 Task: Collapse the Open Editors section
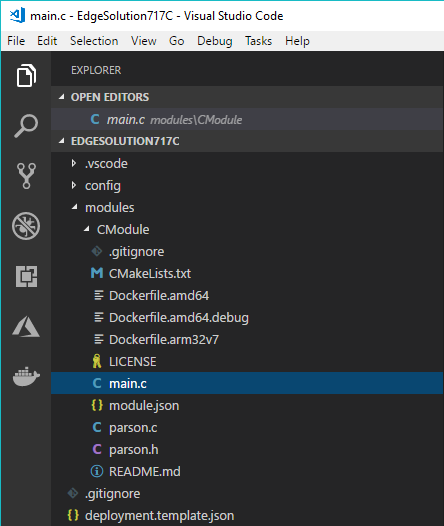point(62,97)
